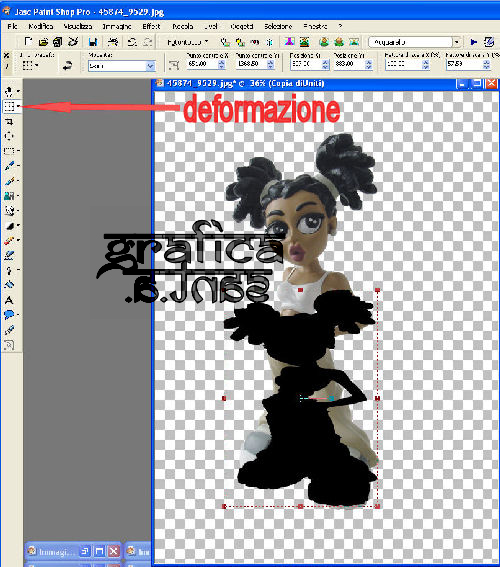
Task: Select the blue speech-bubble preset shapes tool
Action: pos(9,315)
